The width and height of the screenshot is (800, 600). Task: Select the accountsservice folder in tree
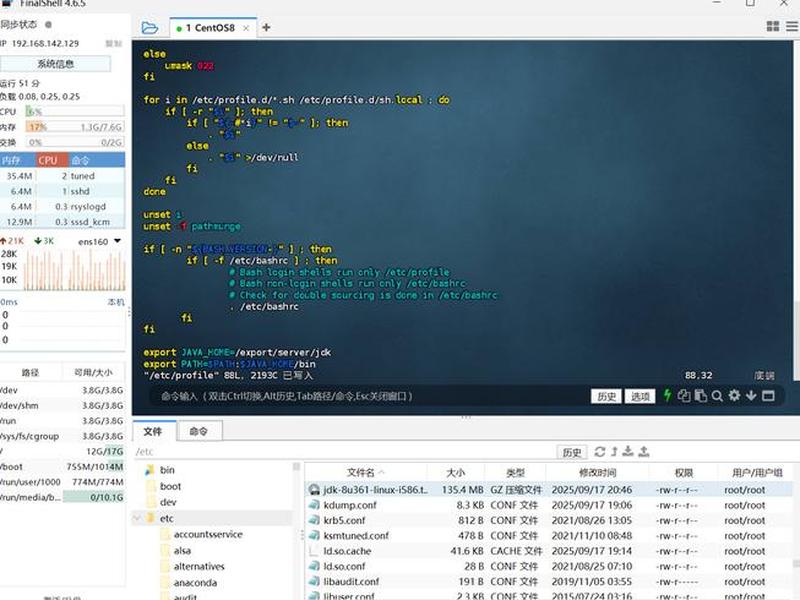tap(208, 534)
